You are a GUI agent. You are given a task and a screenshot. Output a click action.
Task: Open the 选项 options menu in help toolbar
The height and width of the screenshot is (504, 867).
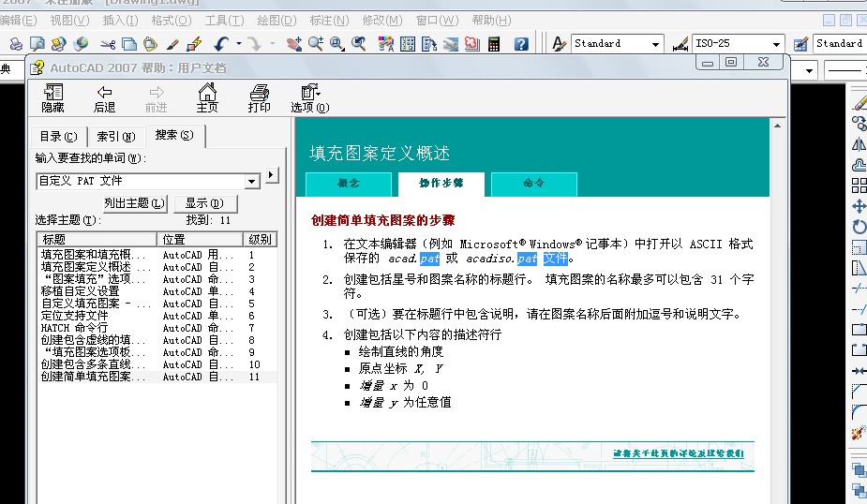309,99
